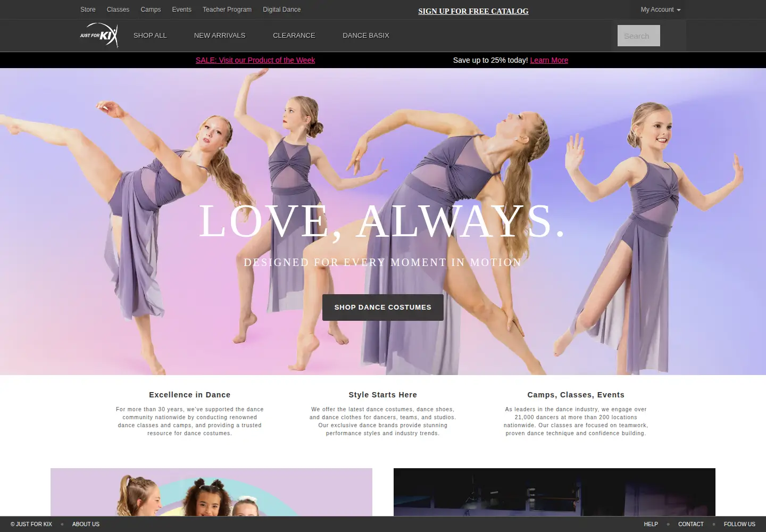Screen dimensions: 766x532
Task: Click Sign Up For Free Catalog
Action: (x=473, y=11)
